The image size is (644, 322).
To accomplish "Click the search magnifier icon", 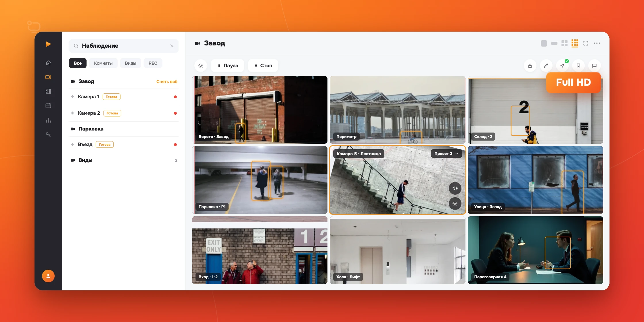I will pyautogui.click(x=76, y=46).
